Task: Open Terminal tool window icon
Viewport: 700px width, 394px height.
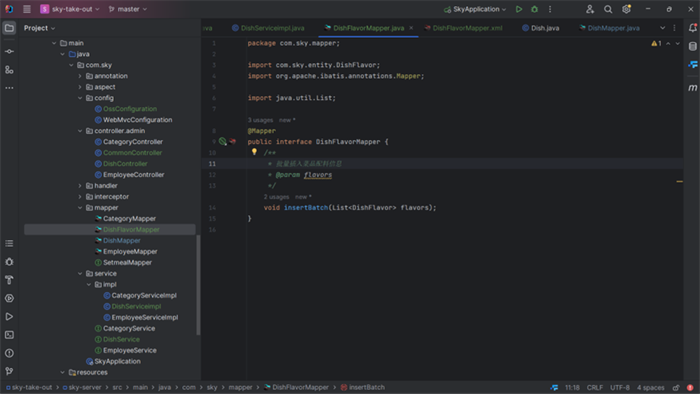Action: tap(9, 335)
